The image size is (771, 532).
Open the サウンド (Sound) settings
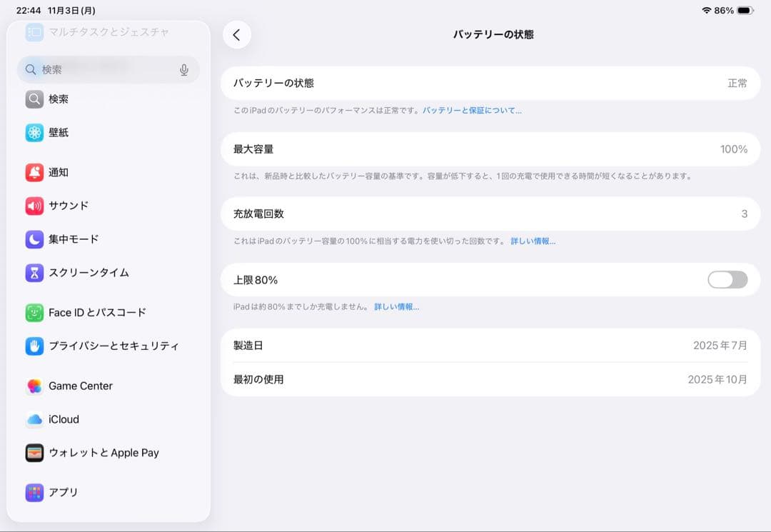click(67, 206)
